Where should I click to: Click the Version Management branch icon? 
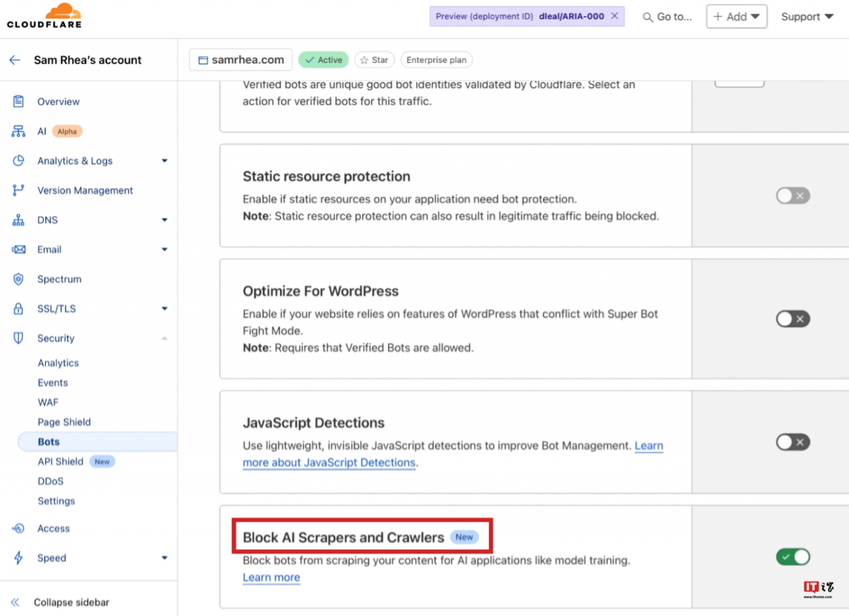18,190
